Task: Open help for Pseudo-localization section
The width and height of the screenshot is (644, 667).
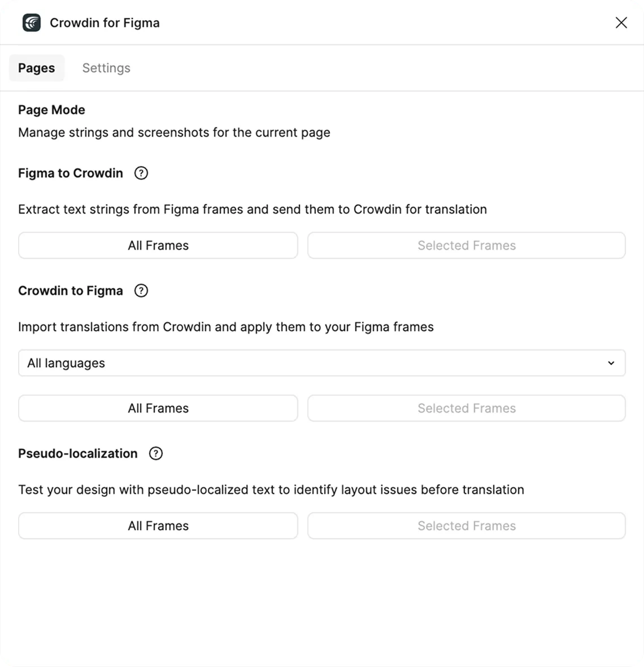Action: point(155,453)
